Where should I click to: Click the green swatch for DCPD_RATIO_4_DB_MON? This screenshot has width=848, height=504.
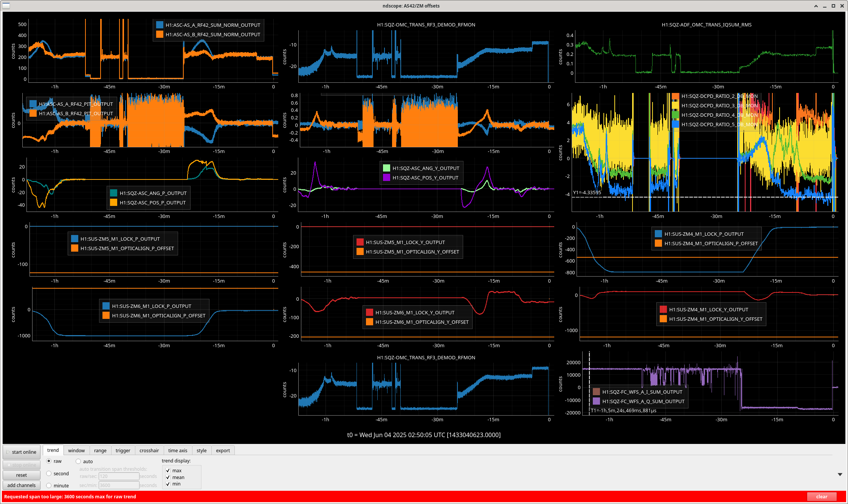[675, 115]
